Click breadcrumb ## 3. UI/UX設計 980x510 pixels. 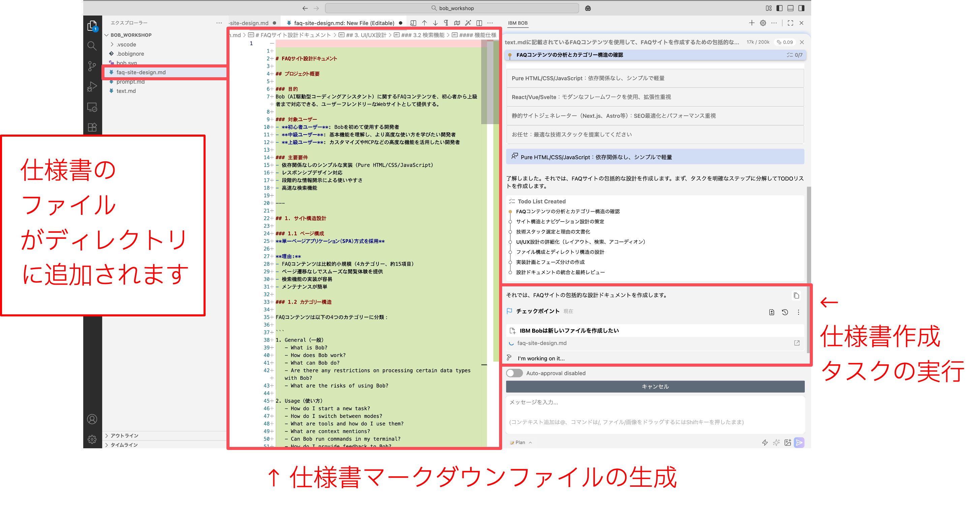point(366,35)
